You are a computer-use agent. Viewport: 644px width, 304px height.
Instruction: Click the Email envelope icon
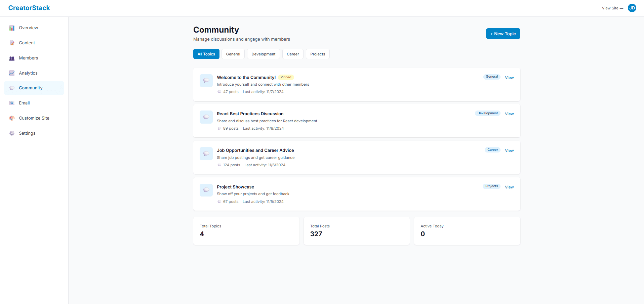click(x=12, y=103)
